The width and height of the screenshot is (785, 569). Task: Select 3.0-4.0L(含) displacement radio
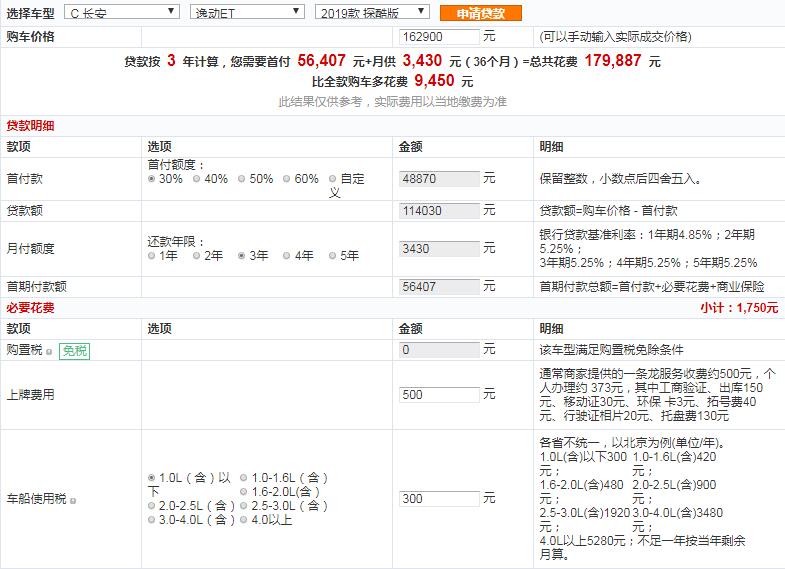click(151, 520)
